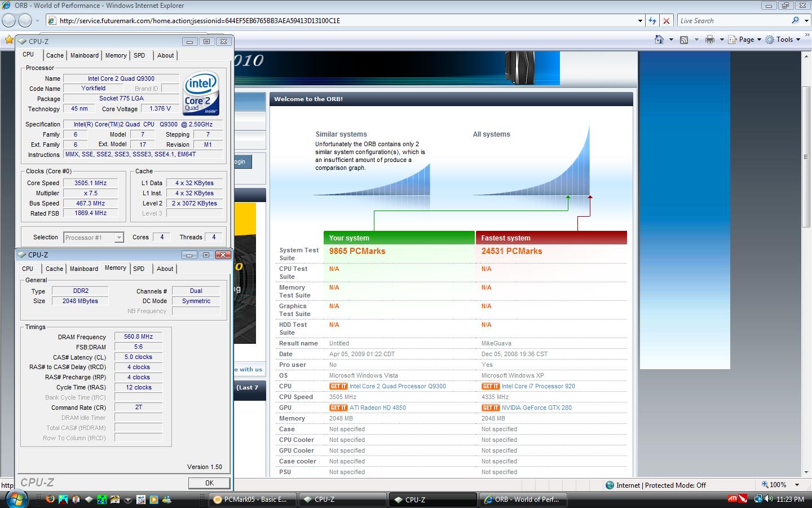Open Intel Core 2 Quad Processor Q9300 link
The width and height of the screenshot is (812, 508).
pyautogui.click(x=398, y=386)
